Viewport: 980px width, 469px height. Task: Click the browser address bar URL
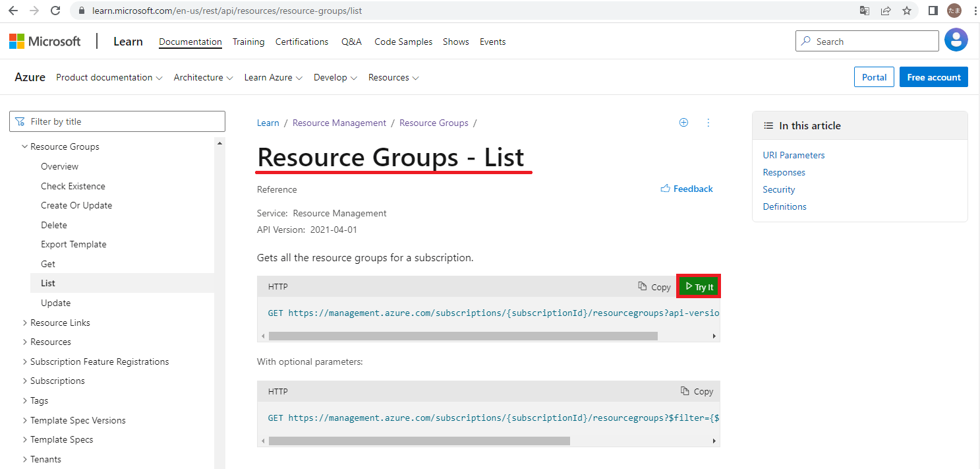227,11
